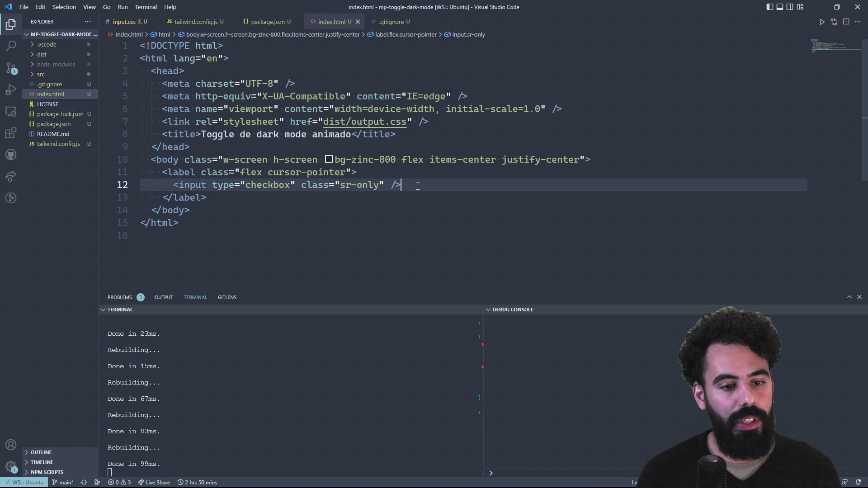Click the Live Share status button
This screenshot has height=488, width=868.
[x=154, y=482]
